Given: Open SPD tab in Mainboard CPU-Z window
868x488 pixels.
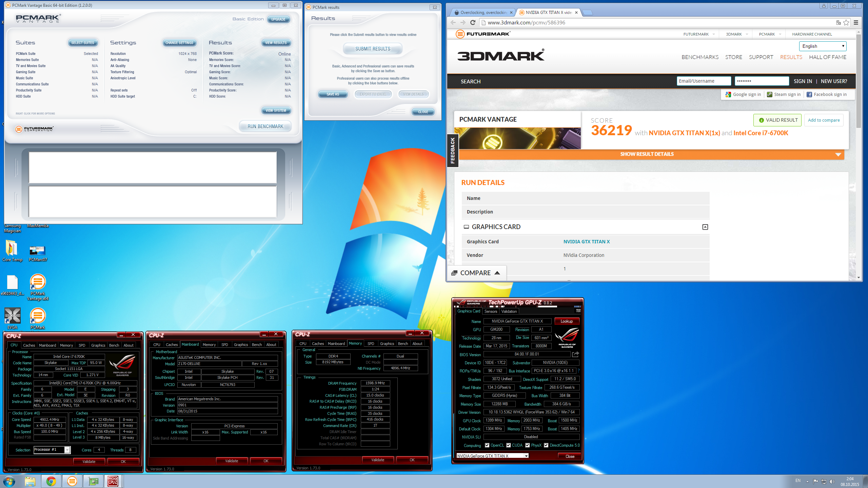Looking at the screenshot, I should (224, 344).
